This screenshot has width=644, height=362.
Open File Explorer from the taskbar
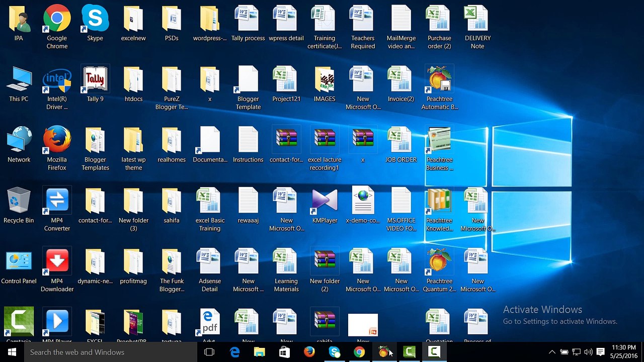click(x=260, y=352)
